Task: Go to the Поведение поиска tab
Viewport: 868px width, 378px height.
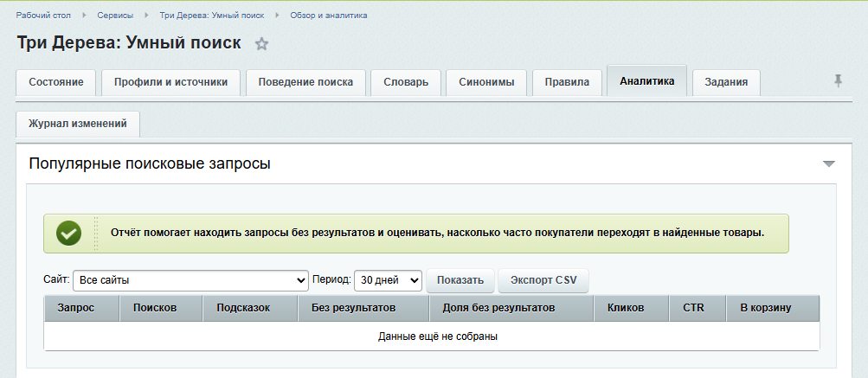Action: (x=305, y=82)
